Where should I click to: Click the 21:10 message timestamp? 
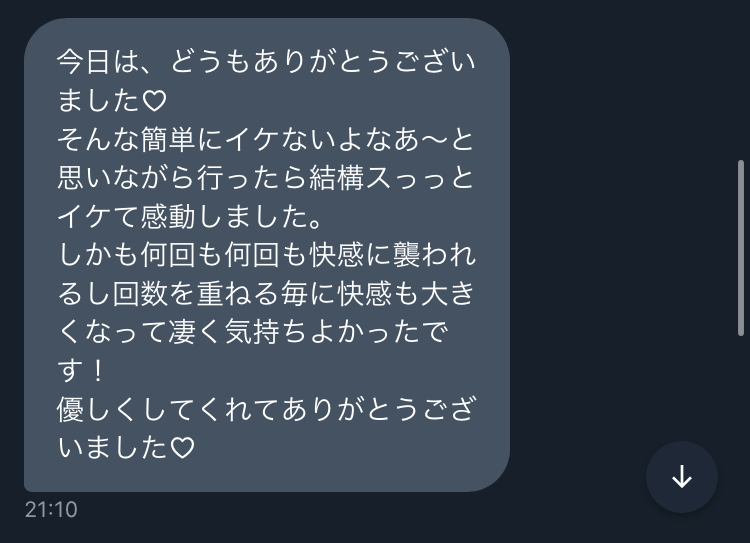[x=51, y=510]
